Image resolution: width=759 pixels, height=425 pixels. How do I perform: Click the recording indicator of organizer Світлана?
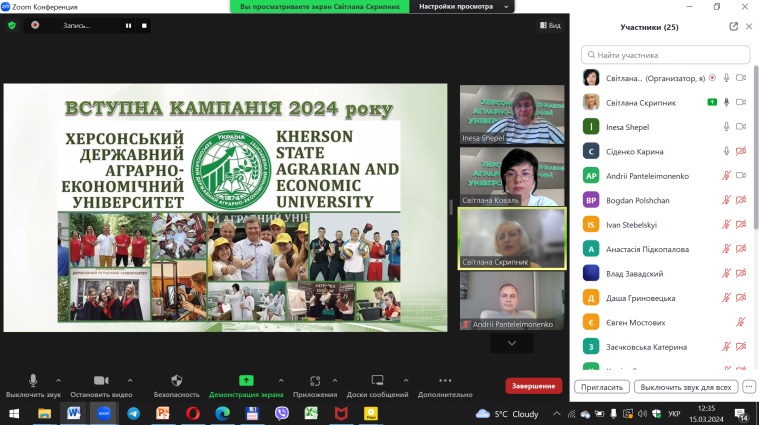712,77
